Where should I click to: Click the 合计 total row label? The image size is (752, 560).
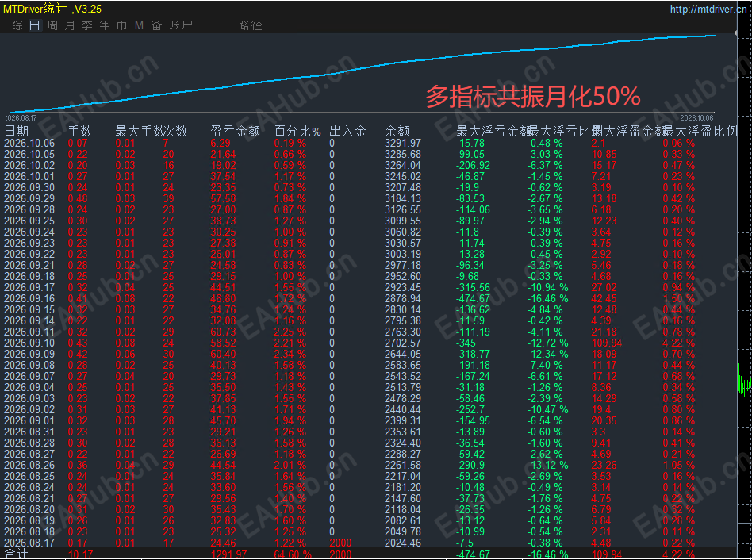[x=17, y=554]
